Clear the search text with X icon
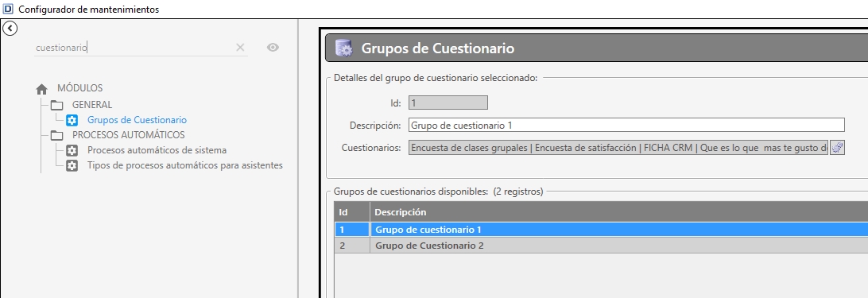868x298 pixels. tap(240, 48)
